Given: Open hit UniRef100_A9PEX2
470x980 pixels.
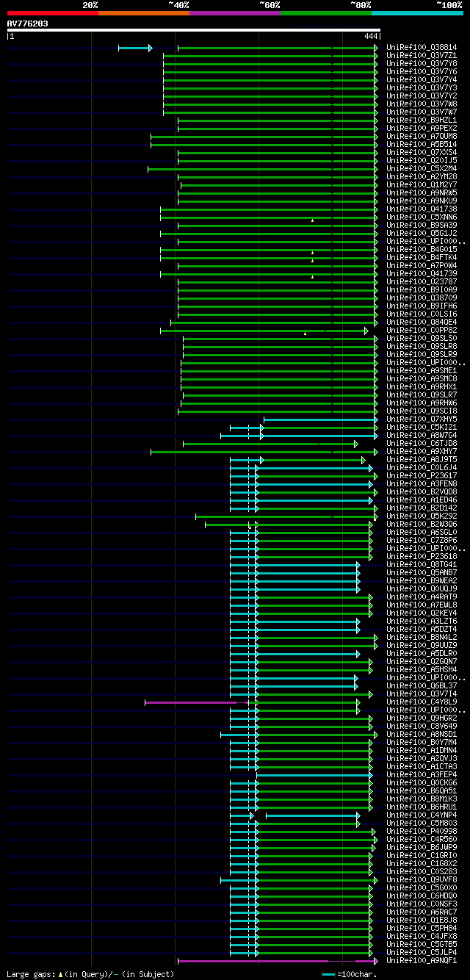Looking at the screenshot, I should (422, 128).
